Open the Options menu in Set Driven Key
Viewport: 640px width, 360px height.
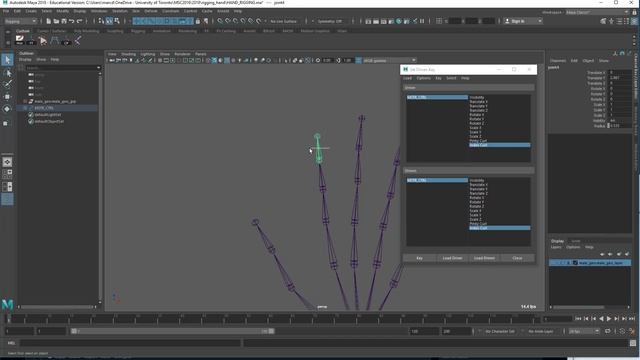click(x=423, y=78)
